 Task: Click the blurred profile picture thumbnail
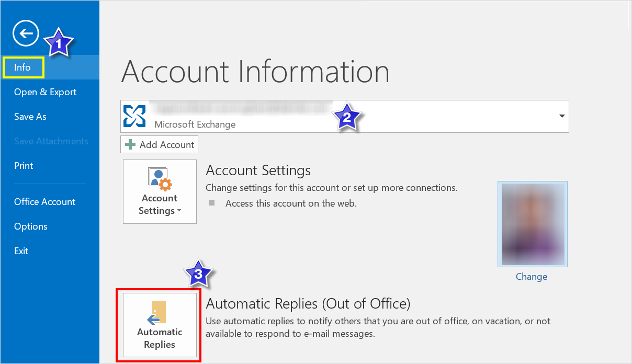point(532,224)
